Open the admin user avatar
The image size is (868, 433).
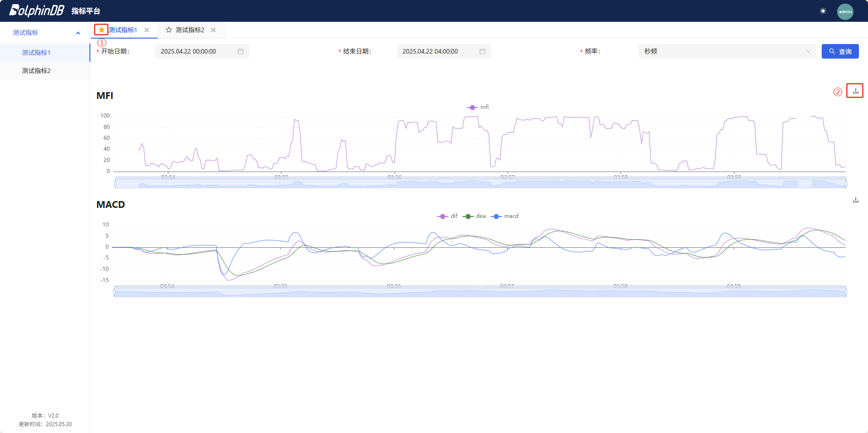(845, 11)
